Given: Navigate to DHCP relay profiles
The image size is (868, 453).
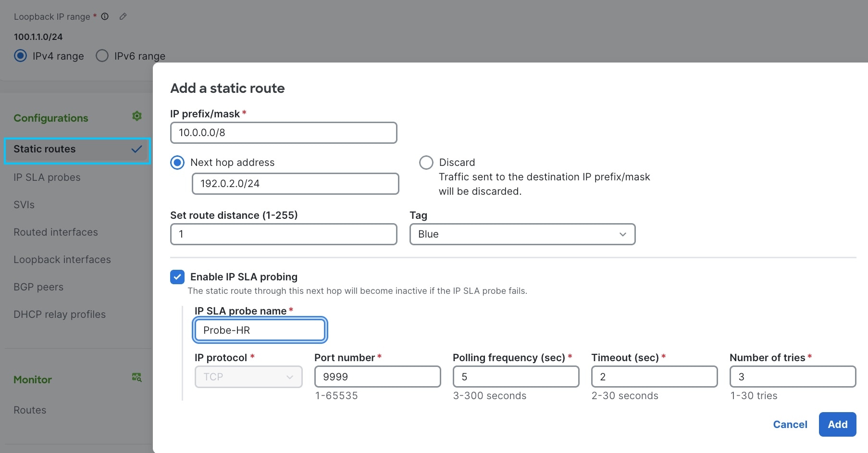Looking at the screenshot, I should tap(60, 314).
